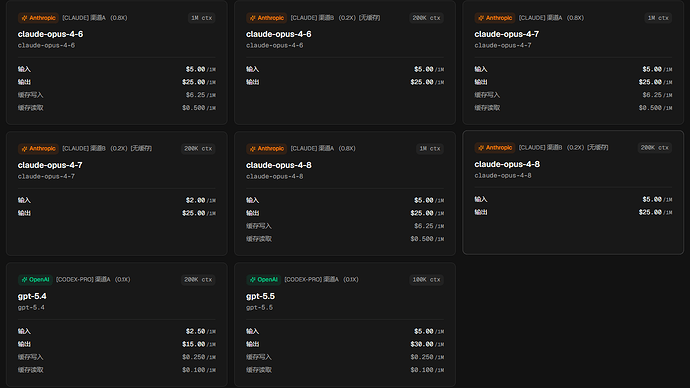Click the 200K ctx badge on claude-opus-4-8 card
Screen dimensions: 690x388
655,148
